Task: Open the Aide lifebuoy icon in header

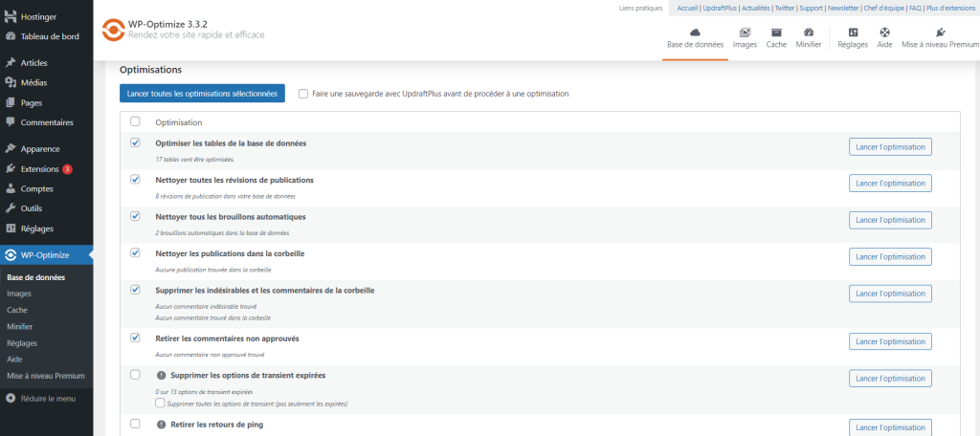Action: click(x=884, y=33)
